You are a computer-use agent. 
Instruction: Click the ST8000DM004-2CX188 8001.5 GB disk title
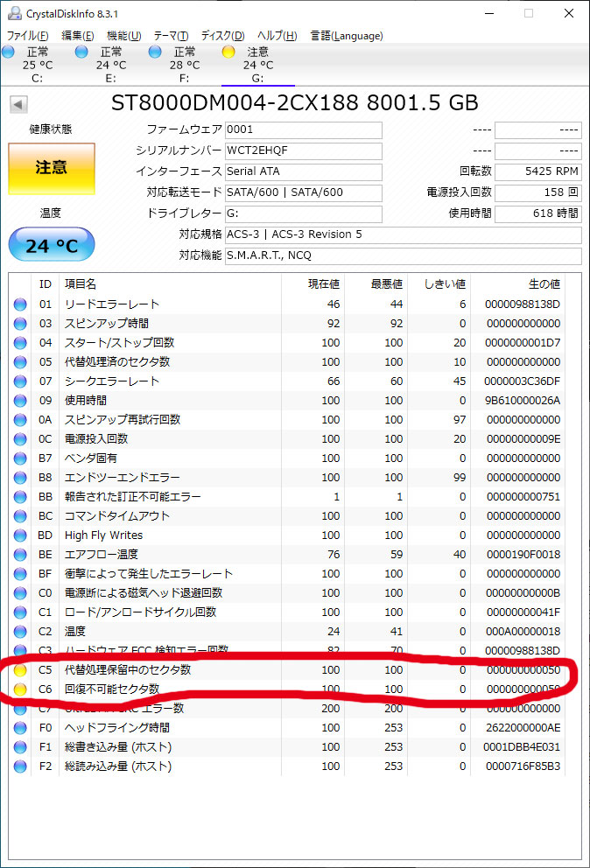coord(295,103)
